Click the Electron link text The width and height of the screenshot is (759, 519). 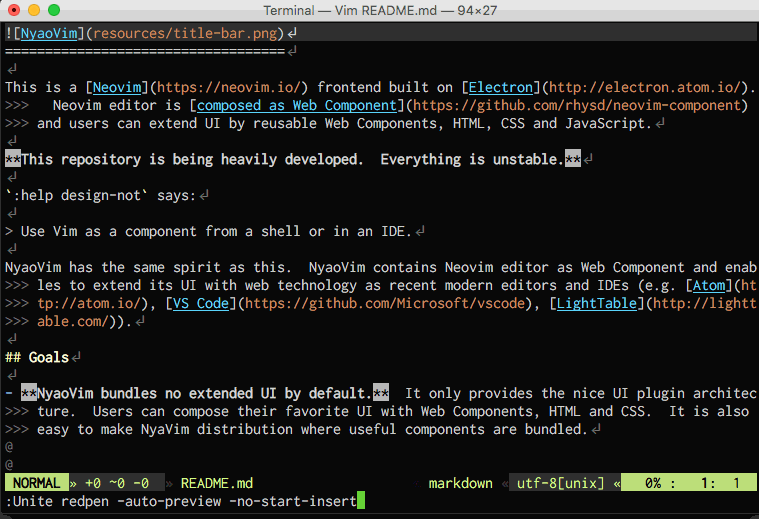pyautogui.click(x=501, y=88)
